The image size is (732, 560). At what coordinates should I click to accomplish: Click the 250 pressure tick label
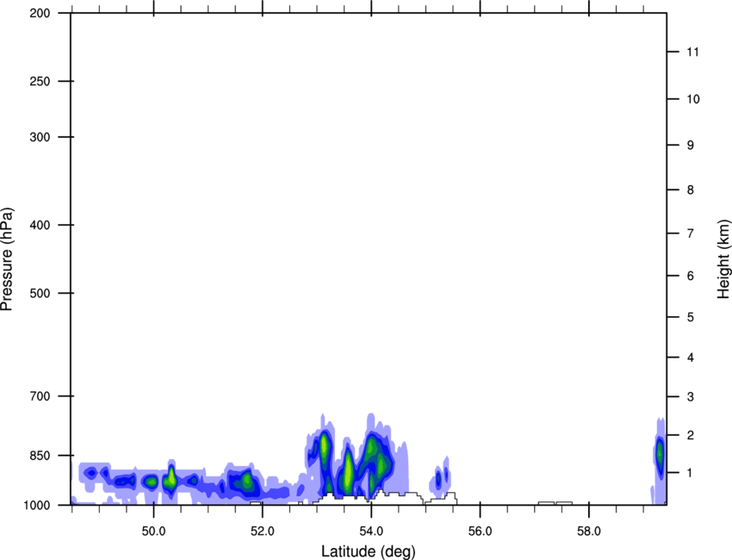[x=40, y=81]
